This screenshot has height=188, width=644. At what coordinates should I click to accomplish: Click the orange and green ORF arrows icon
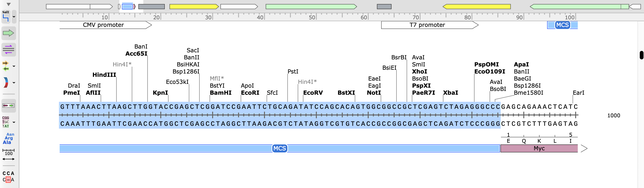(6, 66)
